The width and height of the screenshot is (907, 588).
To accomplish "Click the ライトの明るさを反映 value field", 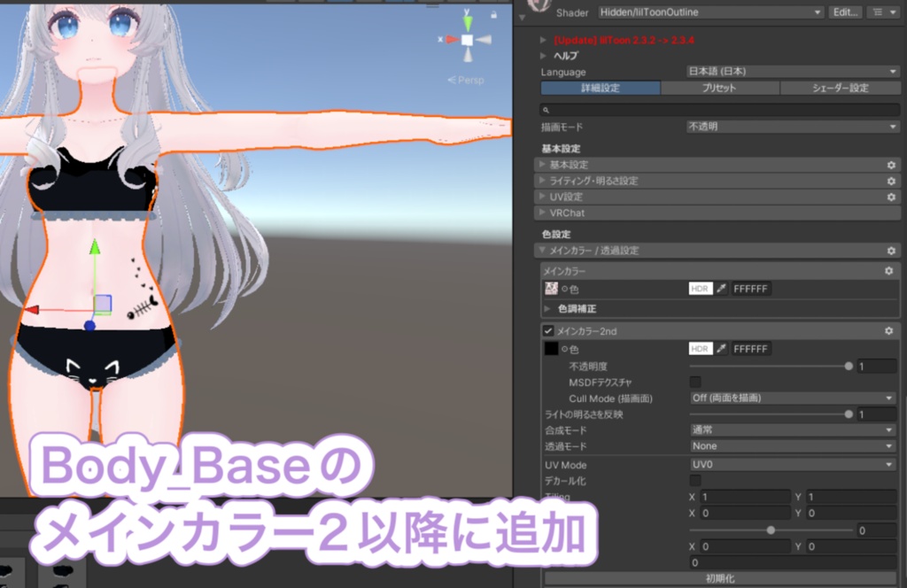I will pos(876,414).
